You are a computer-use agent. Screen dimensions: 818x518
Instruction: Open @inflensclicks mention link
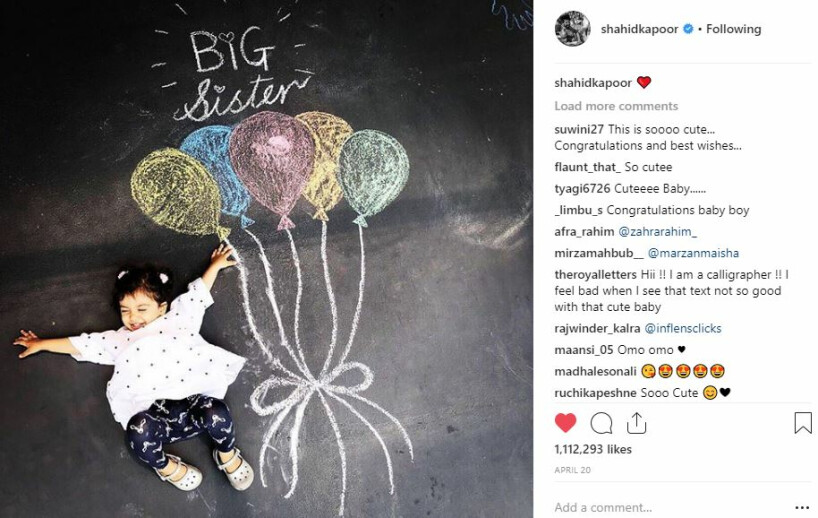point(683,329)
